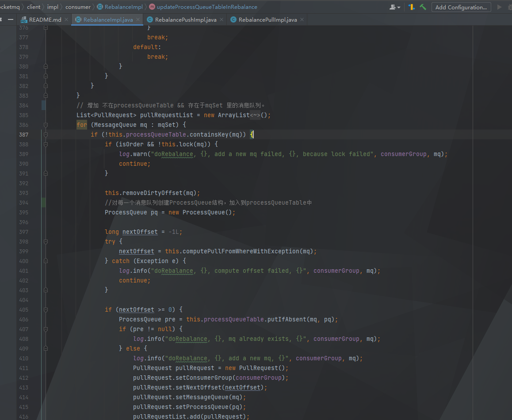The width and height of the screenshot is (512, 420).
Task: Click 'removeDirtyOffset' call on line 393
Action: click(x=153, y=193)
